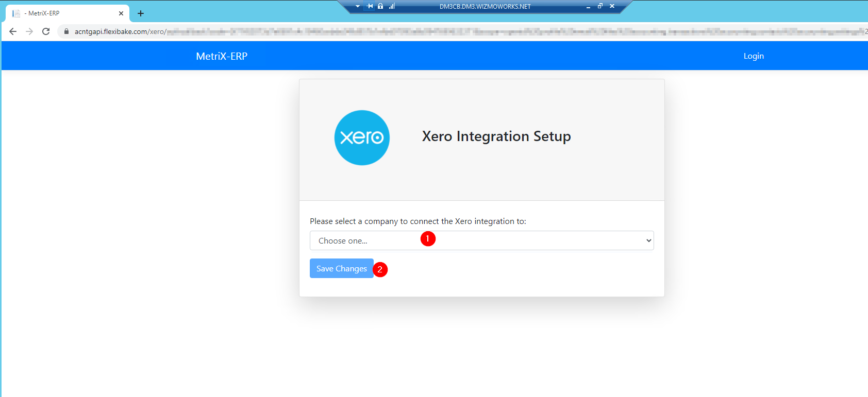Click the Xero logo image
Image resolution: width=868 pixels, height=397 pixels.
[362, 137]
